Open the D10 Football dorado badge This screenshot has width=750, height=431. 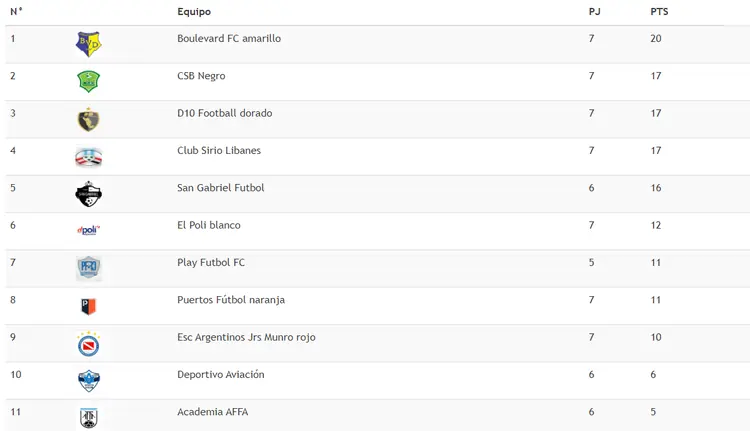pos(88,119)
